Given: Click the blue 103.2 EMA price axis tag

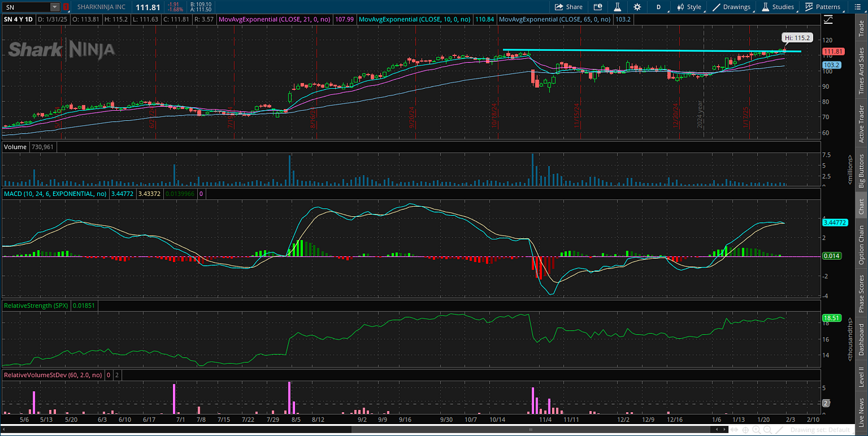Looking at the screenshot, I should point(832,65).
